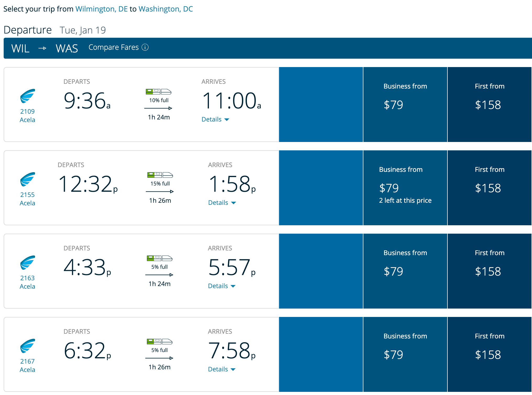Select First $158 fare on train 2155

coord(489,188)
